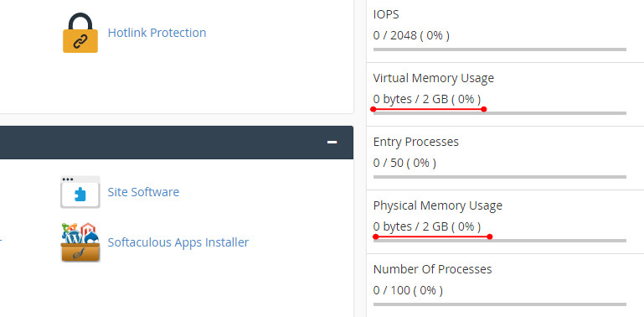Select the Physical Memory Usage label
The height and width of the screenshot is (317, 644).
(x=438, y=205)
